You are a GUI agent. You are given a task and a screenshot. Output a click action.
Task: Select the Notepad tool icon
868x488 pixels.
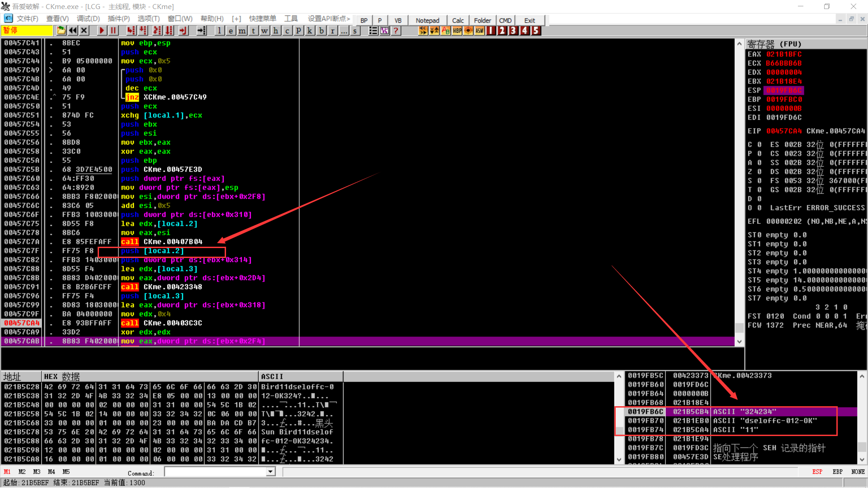426,20
